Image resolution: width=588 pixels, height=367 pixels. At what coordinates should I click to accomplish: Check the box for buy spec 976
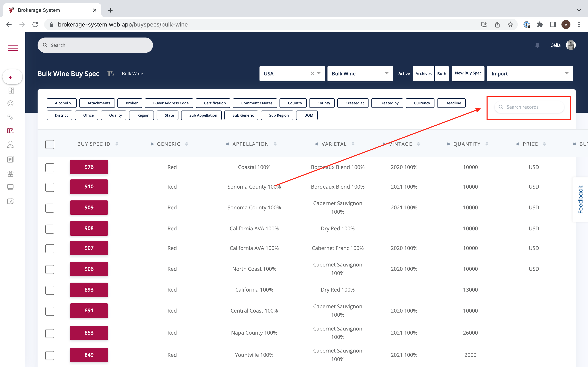coord(50,167)
